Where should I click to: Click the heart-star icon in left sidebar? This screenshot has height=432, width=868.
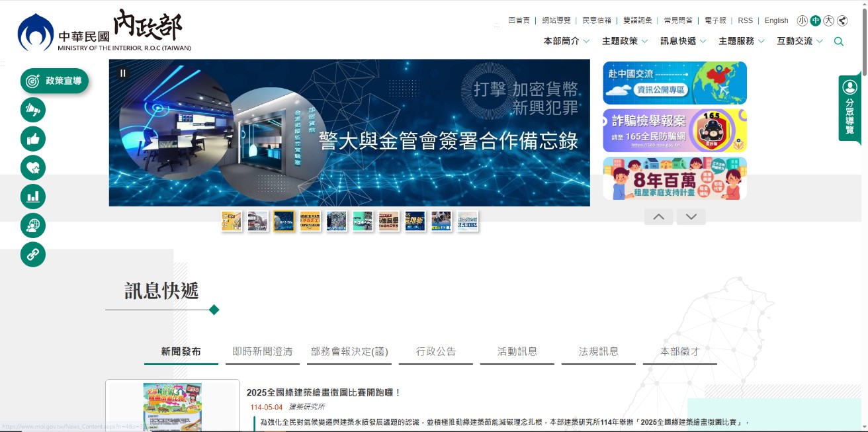[33, 167]
